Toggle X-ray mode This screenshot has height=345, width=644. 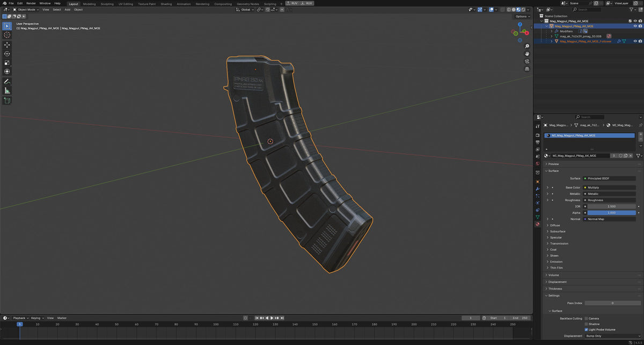(x=503, y=10)
